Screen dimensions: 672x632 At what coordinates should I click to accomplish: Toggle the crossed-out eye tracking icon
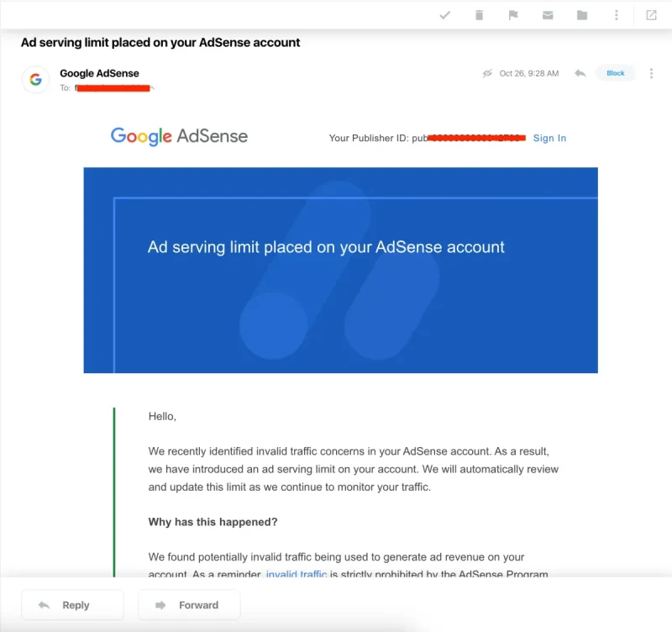[487, 73]
